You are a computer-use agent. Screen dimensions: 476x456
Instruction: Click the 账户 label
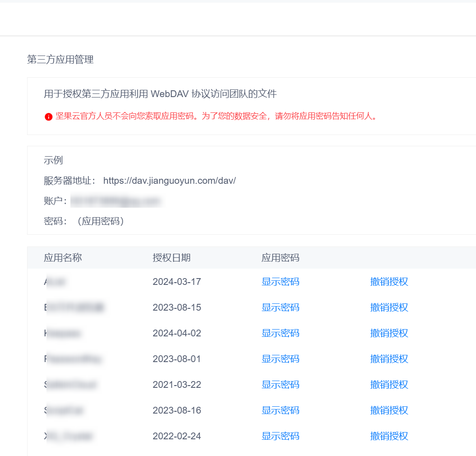[55, 201]
